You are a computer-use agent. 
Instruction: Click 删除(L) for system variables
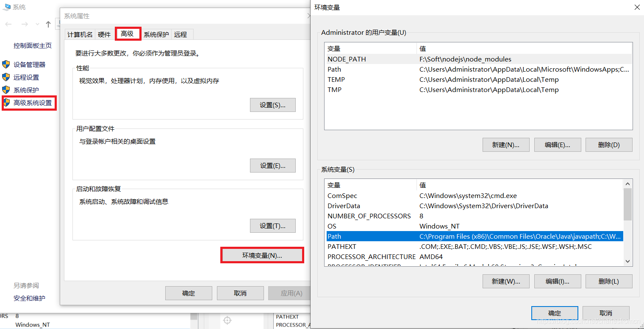point(609,281)
